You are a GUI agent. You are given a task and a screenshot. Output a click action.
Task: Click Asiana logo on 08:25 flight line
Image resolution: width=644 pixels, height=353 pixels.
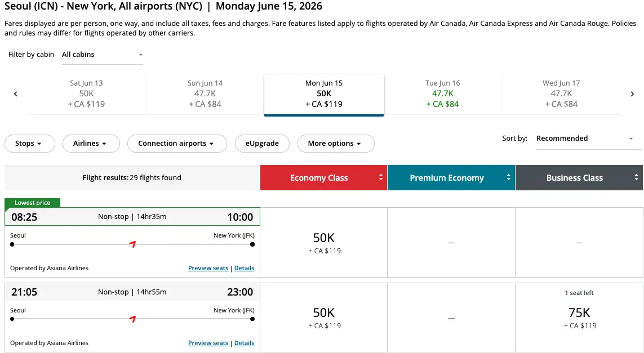coord(133,244)
